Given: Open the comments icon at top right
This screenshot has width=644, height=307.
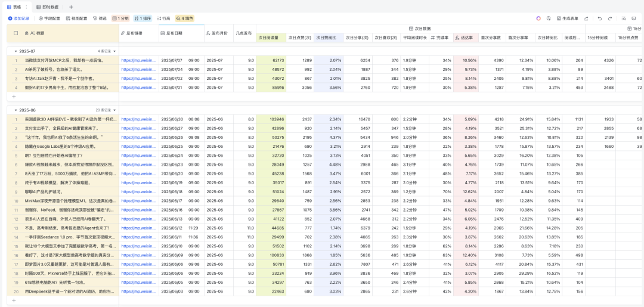Looking at the screenshot, I should pos(634,18).
